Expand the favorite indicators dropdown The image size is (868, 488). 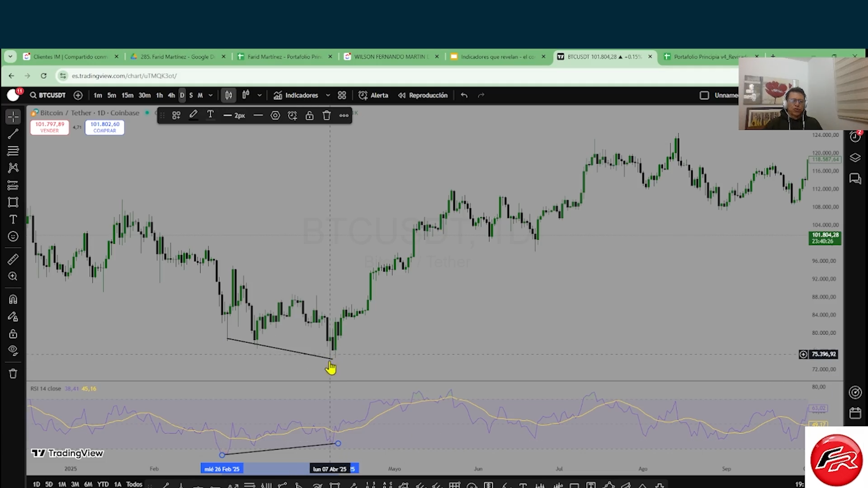pyautogui.click(x=328, y=95)
